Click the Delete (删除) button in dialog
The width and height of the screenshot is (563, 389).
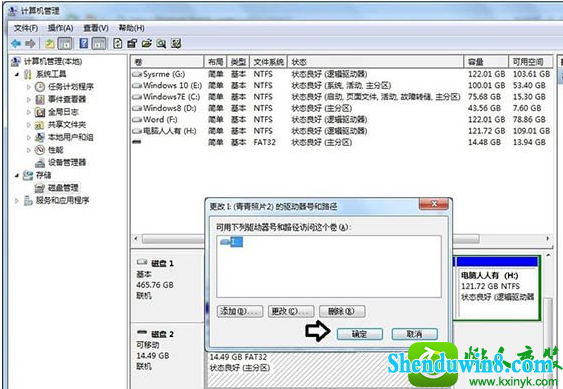pyautogui.click(x=342, y=311)
